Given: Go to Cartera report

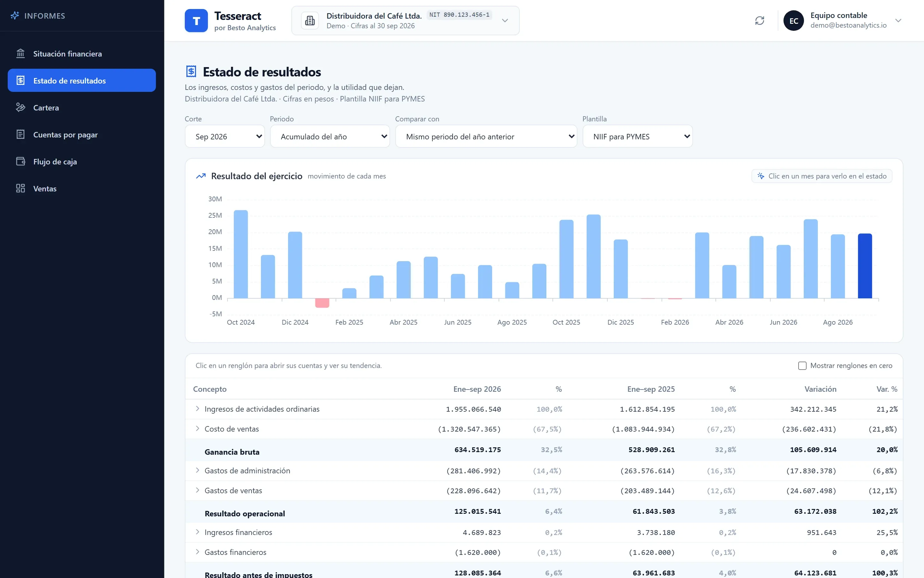Looking at the screenshot, I should tap(82, 108).
